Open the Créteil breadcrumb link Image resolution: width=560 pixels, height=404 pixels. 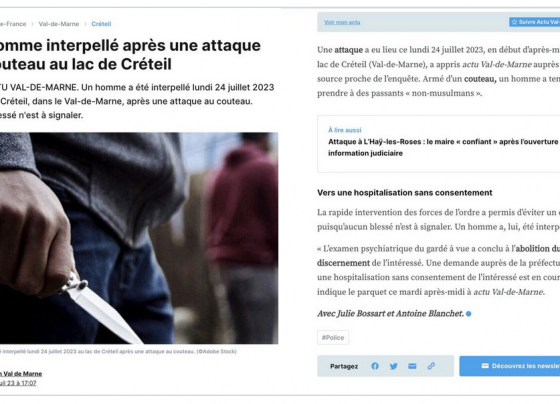[x=101, y=24]
